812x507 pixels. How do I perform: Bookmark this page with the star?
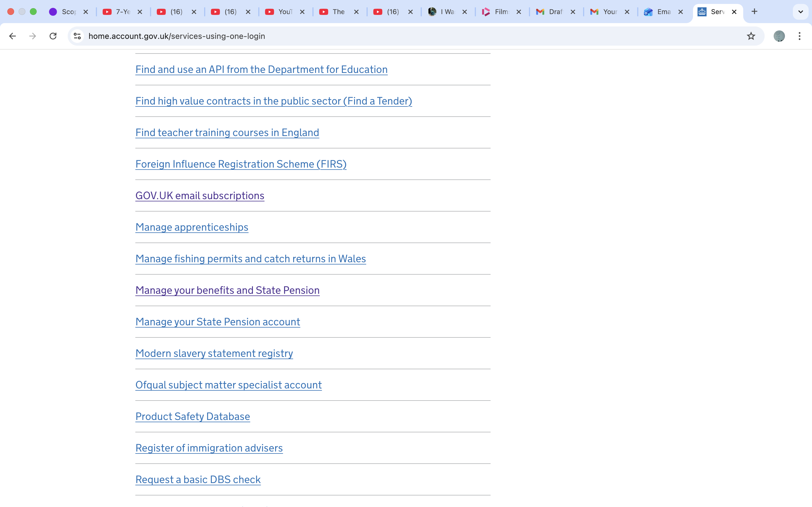tap(751, 36)
